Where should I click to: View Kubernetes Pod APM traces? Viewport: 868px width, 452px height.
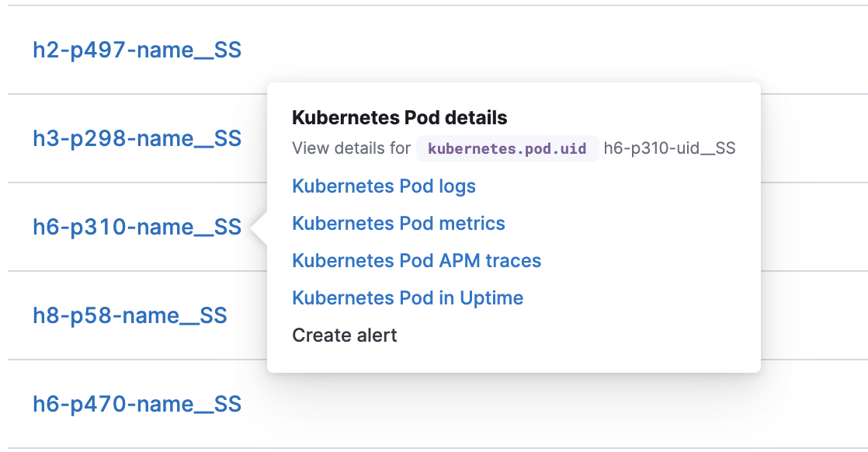coord(416,261)
